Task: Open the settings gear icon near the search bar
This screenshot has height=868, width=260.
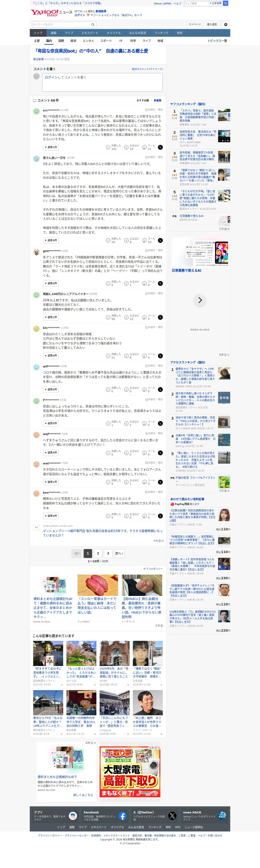Action: pos(226,25)
